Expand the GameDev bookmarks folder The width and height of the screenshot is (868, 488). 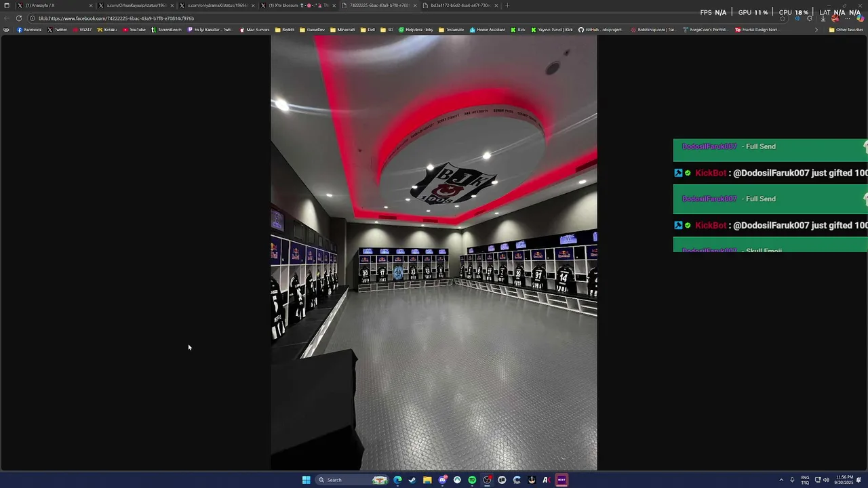tap(313, 30)
